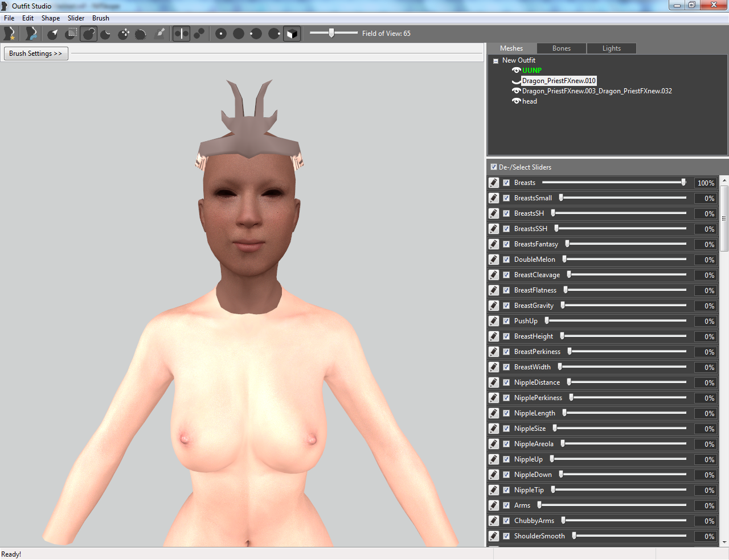Click the Field of View slider
729x560 pixels.
[334, 33]
